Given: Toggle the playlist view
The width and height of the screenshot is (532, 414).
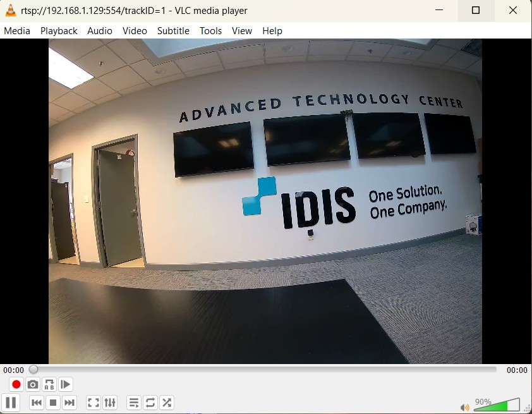Looking at the screenshot, I should pyautogui.click(x=134, y=403).
